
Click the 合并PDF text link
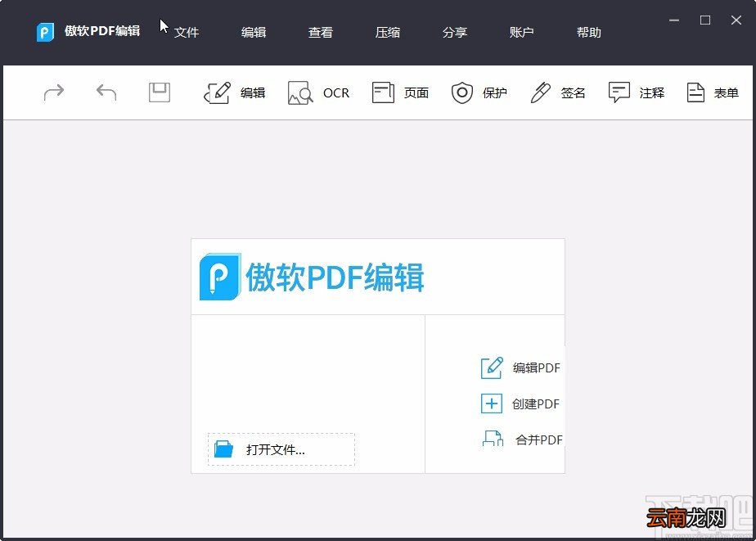(538, 440)
